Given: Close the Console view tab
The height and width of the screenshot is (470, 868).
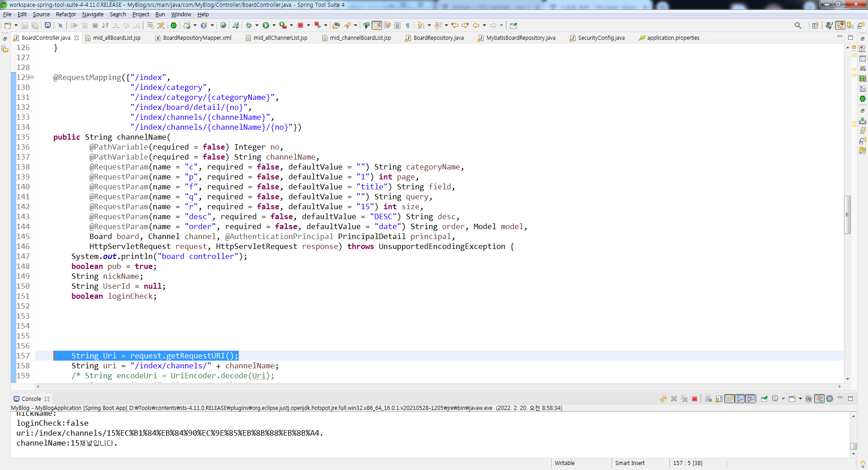Looking at the screenshot, I should point(47,399).
